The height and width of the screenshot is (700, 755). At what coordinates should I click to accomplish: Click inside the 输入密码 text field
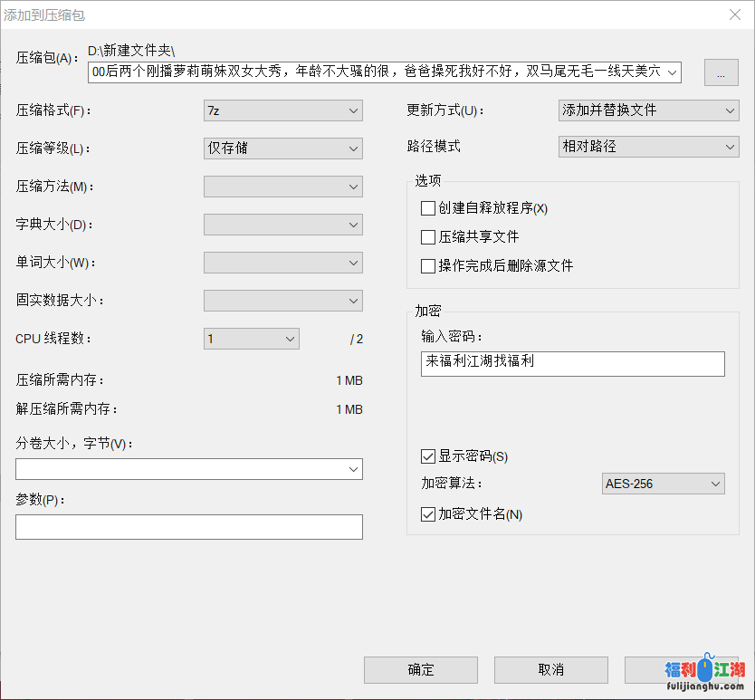coord(572,363)
